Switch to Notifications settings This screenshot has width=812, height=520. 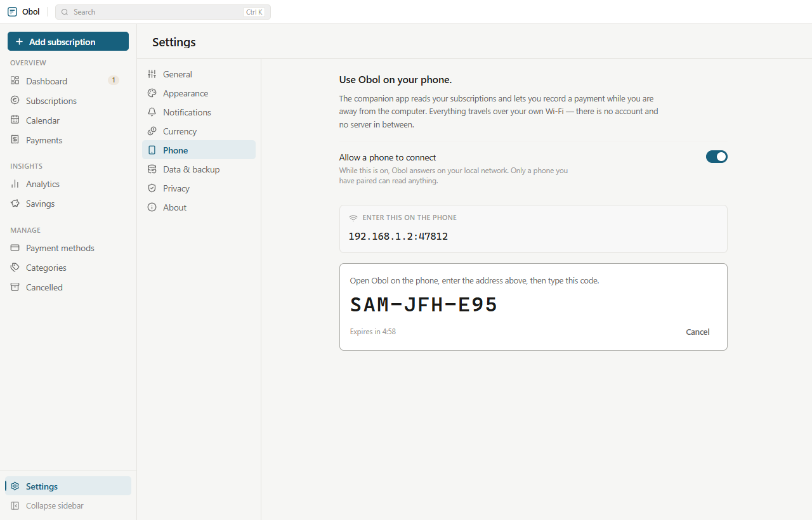[x=199, y=112]
